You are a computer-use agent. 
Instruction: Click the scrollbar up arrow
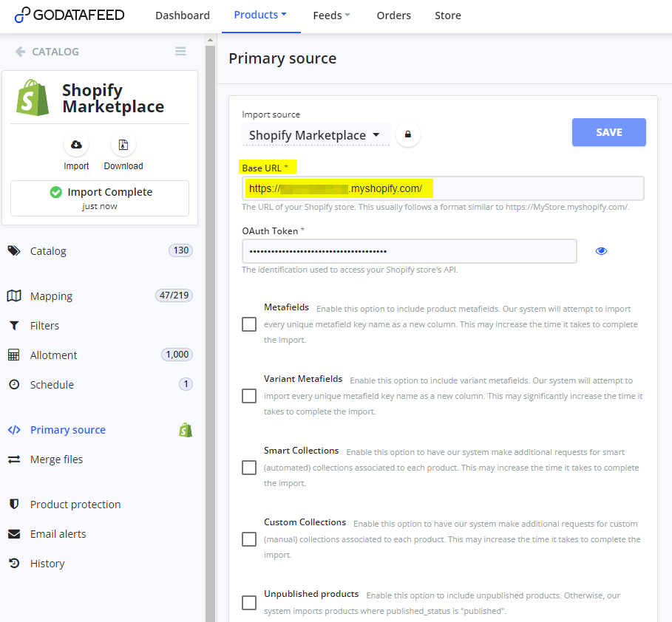click(x=210, y=41)
